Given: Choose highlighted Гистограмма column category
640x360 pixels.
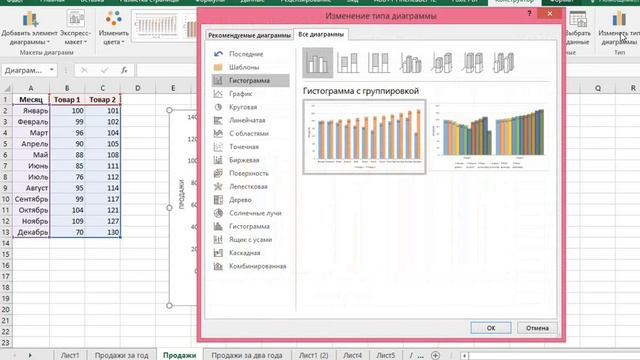Looking at the screenshot, I should pyautogui.click(x=250, y=80).
